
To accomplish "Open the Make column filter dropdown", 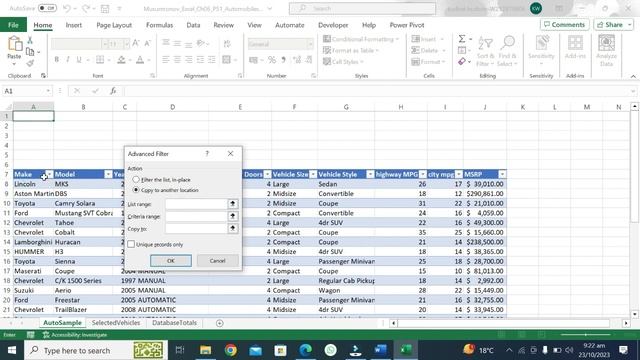I will [x=49, y=174].
